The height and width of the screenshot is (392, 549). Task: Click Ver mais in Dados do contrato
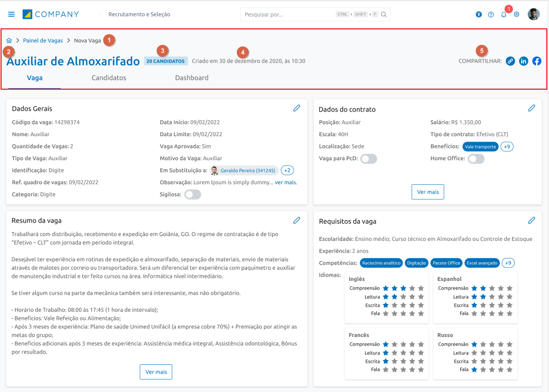click(428, 192)
